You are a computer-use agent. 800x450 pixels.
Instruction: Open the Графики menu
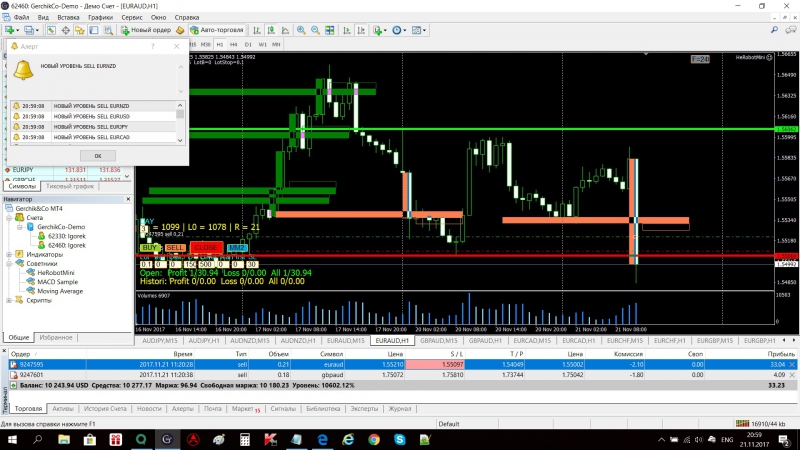tap(100, 17)
